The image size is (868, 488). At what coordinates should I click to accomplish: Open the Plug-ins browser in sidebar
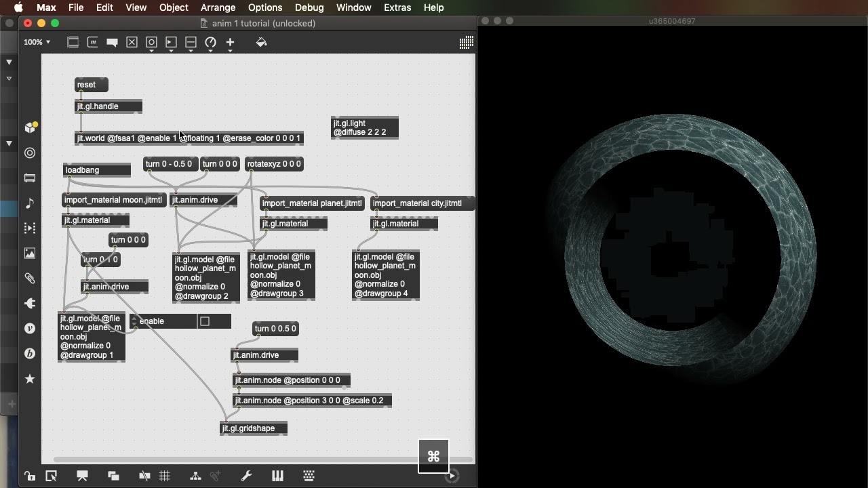[30, 303]
